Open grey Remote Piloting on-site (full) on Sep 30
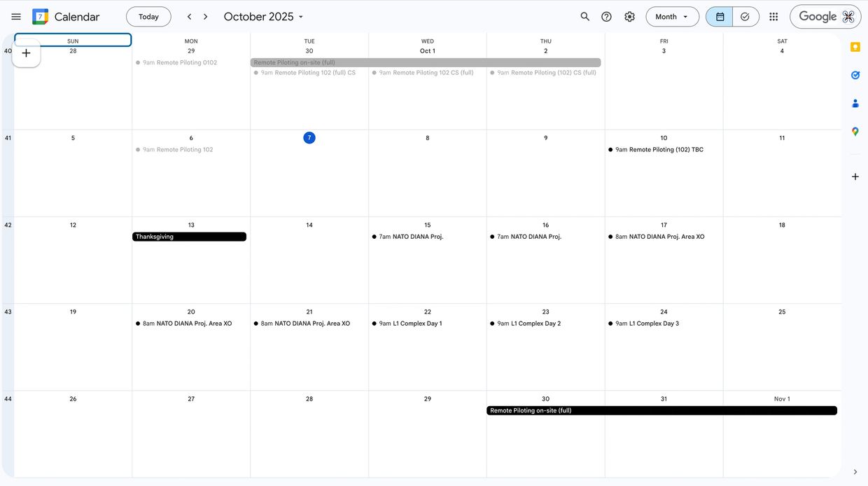 [426, 62]
